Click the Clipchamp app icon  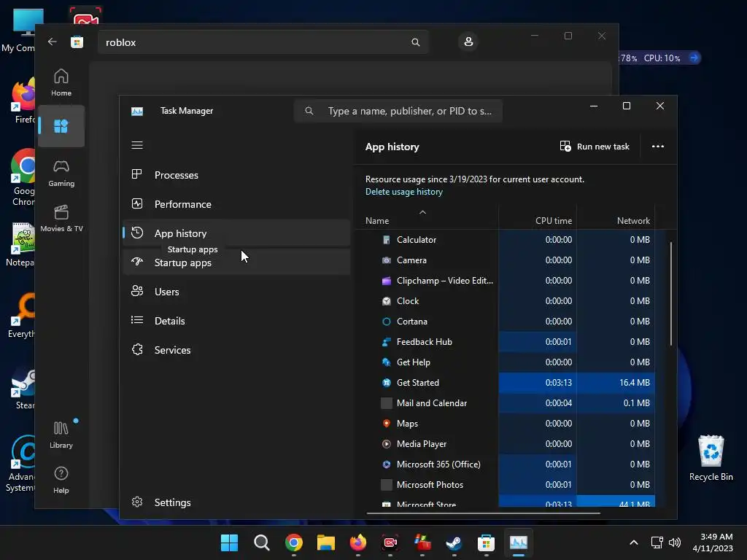(x=387, y=281)
